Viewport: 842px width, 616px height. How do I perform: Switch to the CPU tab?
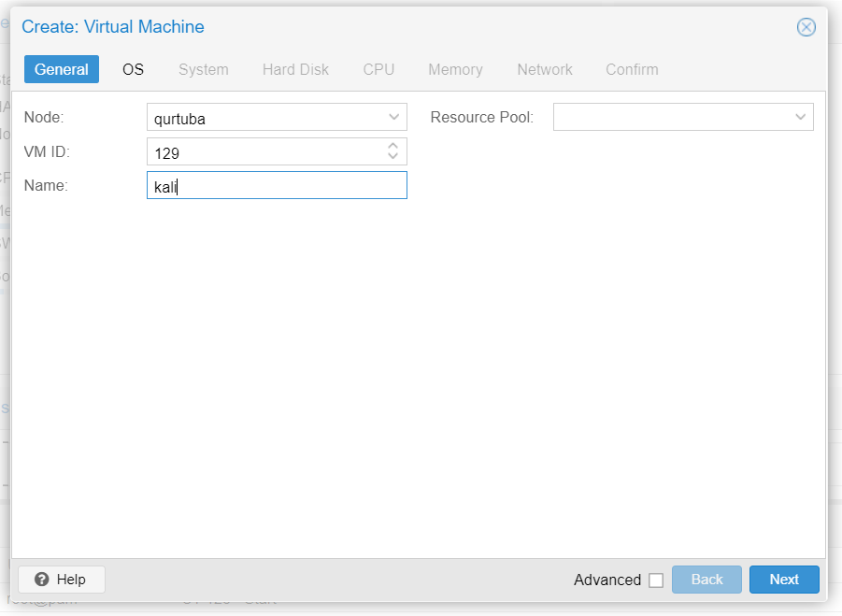pos(378,69)
